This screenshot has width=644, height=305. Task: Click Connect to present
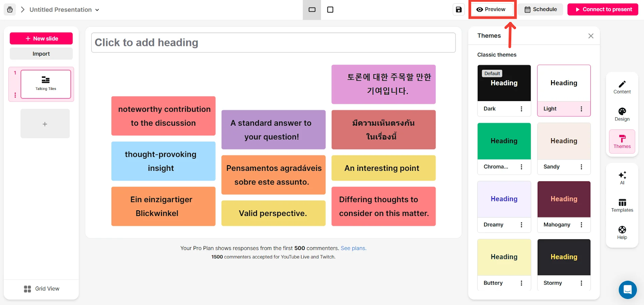[x=603, y=9]
